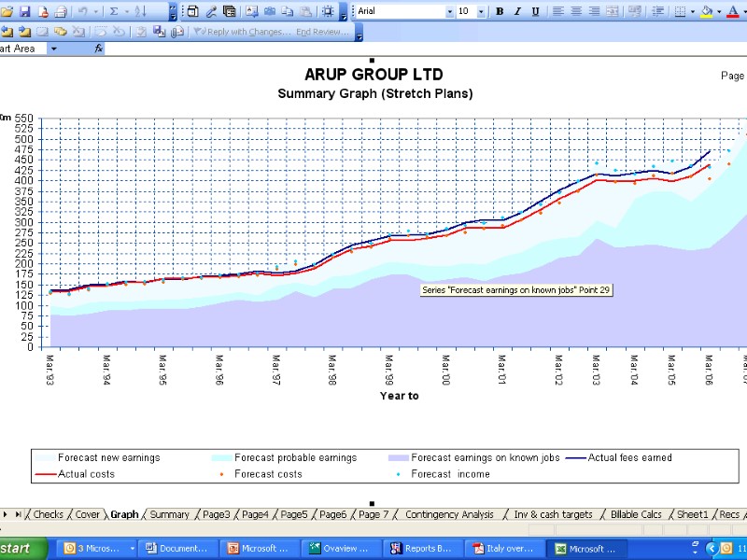Switch to the Page3 sheet tab
Viewport: 747px width, 560px height.
[x=217, y=514]
